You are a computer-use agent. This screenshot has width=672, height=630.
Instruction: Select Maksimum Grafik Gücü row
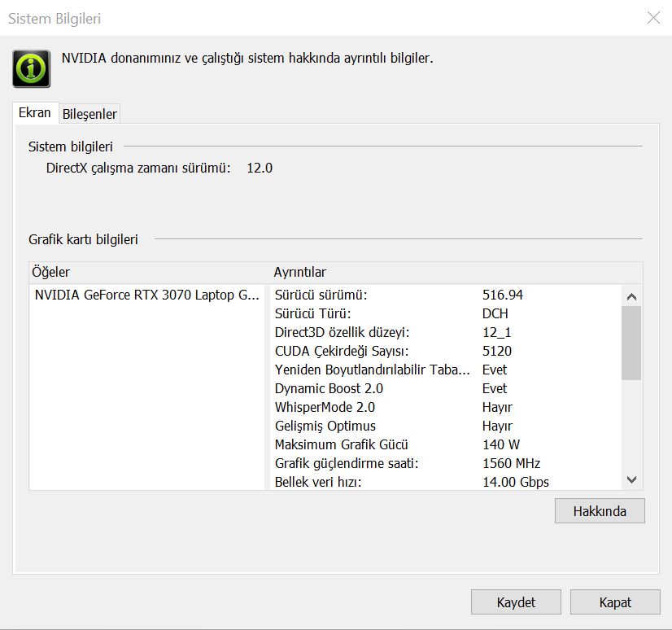(x=446, y=444)
